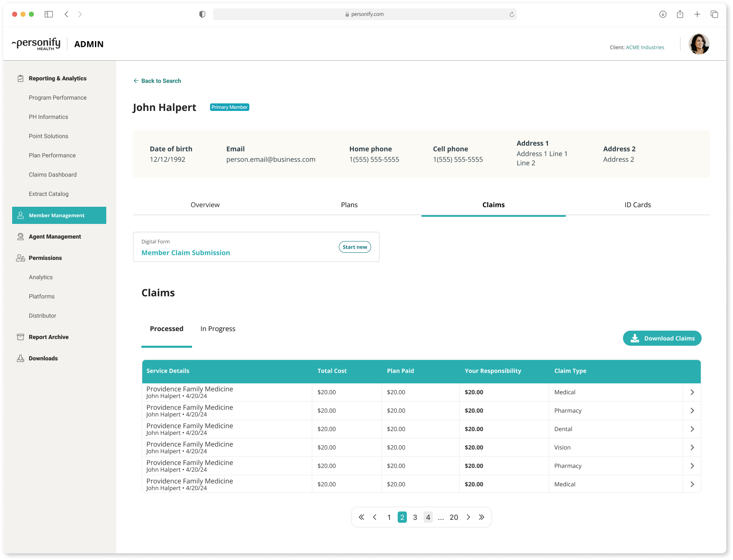Go back using browser back arrow
The image size is (733, 560).
point(67,14)
